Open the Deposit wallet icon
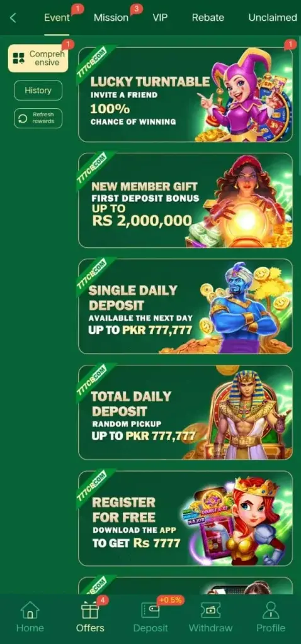 tap(150, 610)
